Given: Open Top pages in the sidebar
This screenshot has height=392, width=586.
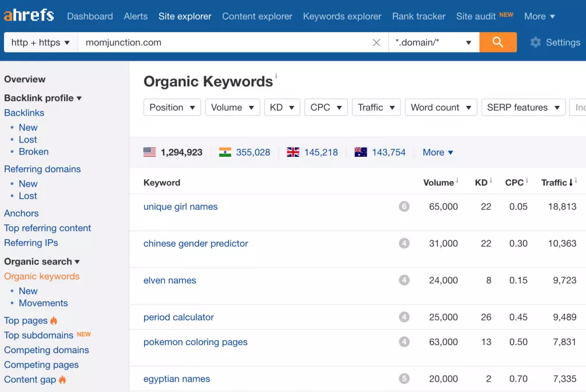Looking at the screenshot, I should tap(26, 320).
